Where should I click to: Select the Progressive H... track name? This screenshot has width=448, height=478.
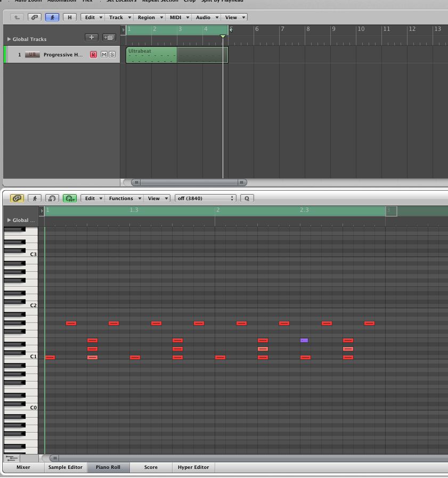tap(63, 55)
